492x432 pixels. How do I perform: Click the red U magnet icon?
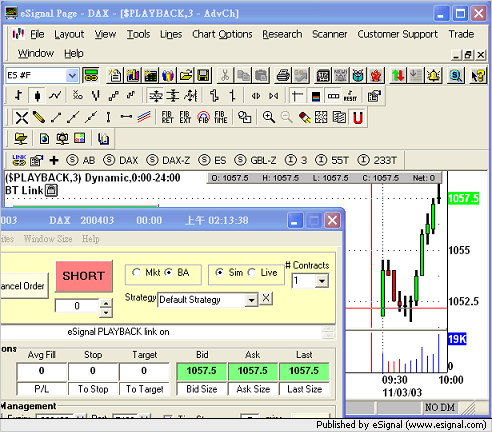(358, 117)
